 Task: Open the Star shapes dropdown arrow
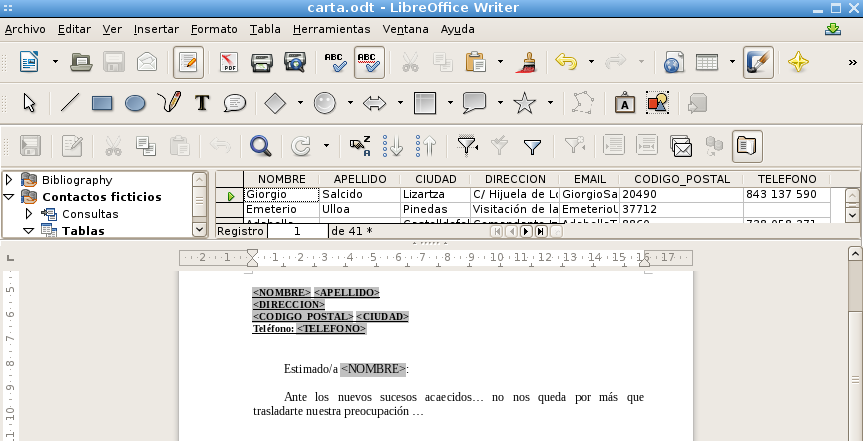(x=549, y=102)
